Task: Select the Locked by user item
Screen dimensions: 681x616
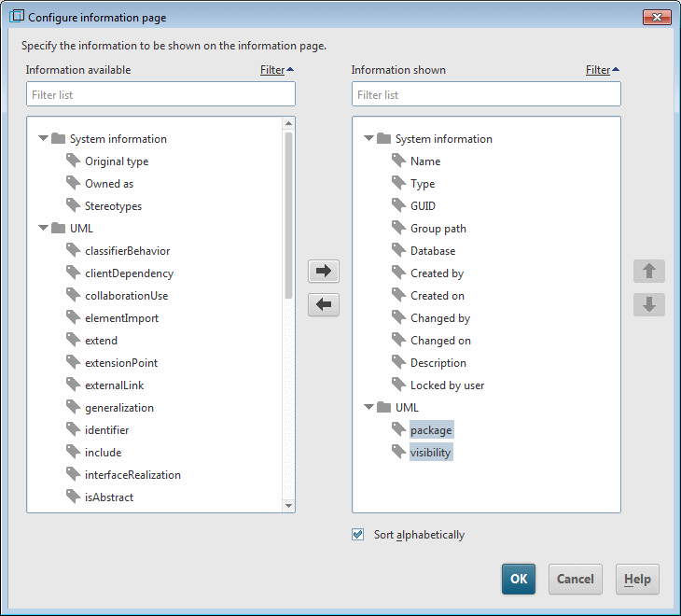Action: click(x=448, y=385)
